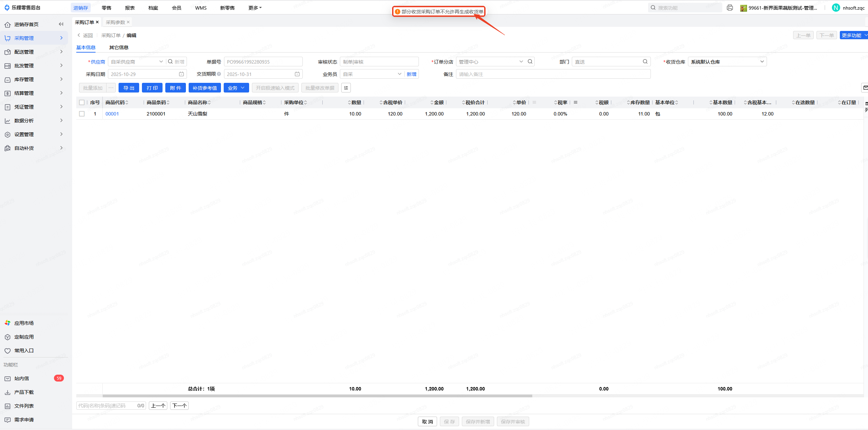
Task: Collapse the sidebar with arrow icon
Action: click(x=61, y=24)
